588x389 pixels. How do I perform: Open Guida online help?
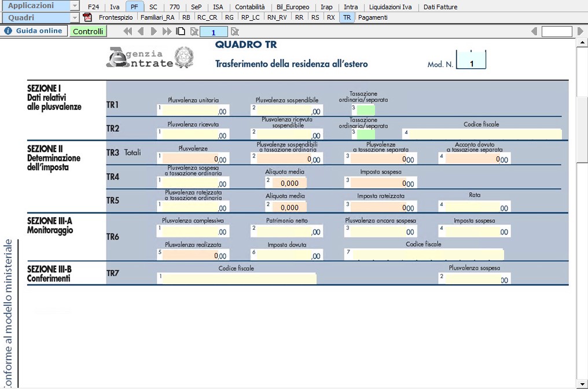34,31
